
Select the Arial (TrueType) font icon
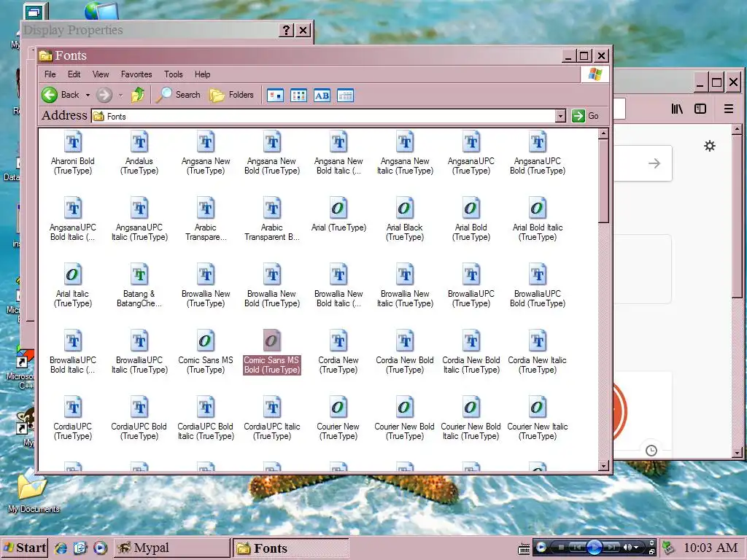click(x=338, y=208)
